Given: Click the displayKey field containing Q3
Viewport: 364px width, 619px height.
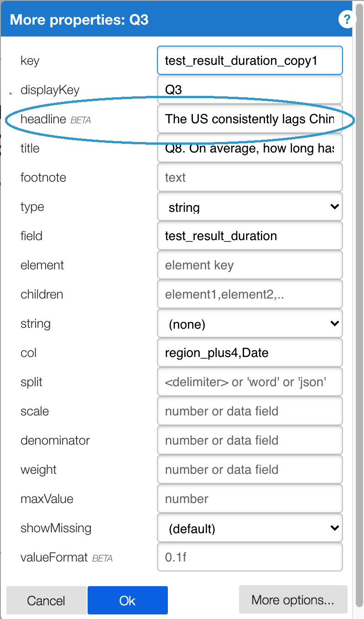Looking at the screenshot, I should click(250, 89).
